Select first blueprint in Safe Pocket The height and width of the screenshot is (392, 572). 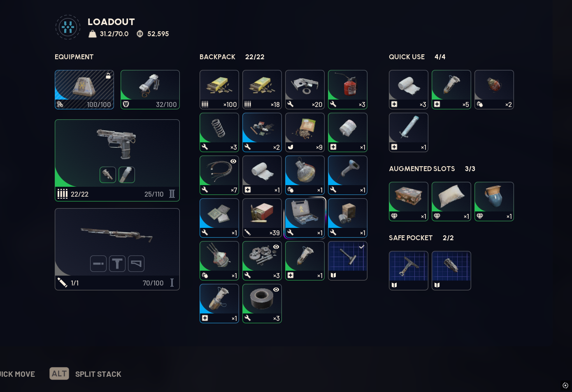click(409, 271)
